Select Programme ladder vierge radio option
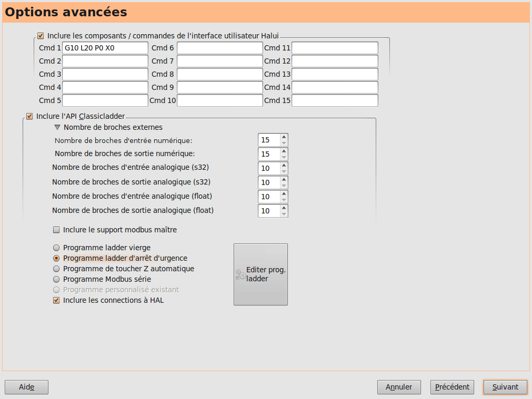Screen dimensions: 532x399 pos(56,248)
